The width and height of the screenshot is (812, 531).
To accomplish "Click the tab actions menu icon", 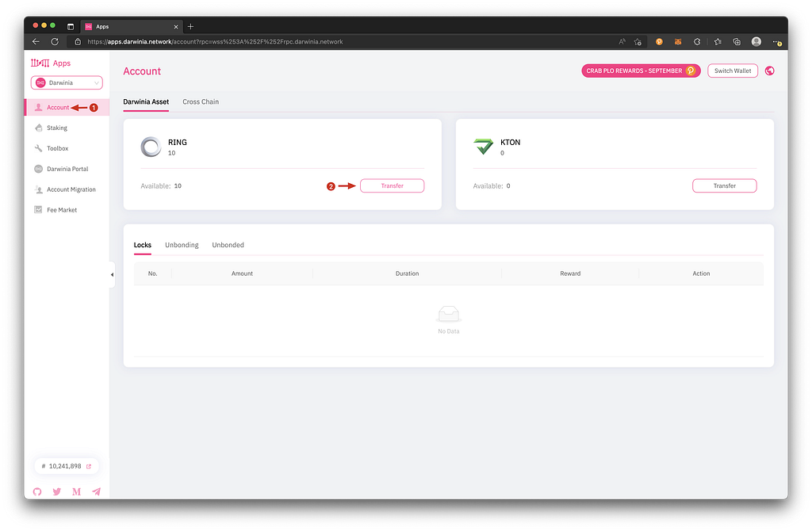I will point(71,26).
